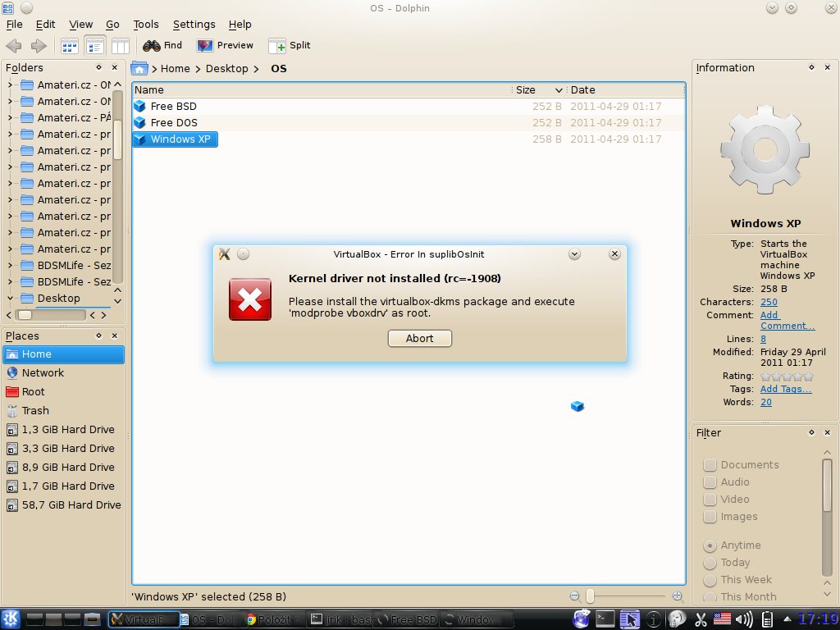Collapse the Desktop folder tree node
Viewport: 840px width, 630px height.
pyautogui.click(x=10, y=298)
